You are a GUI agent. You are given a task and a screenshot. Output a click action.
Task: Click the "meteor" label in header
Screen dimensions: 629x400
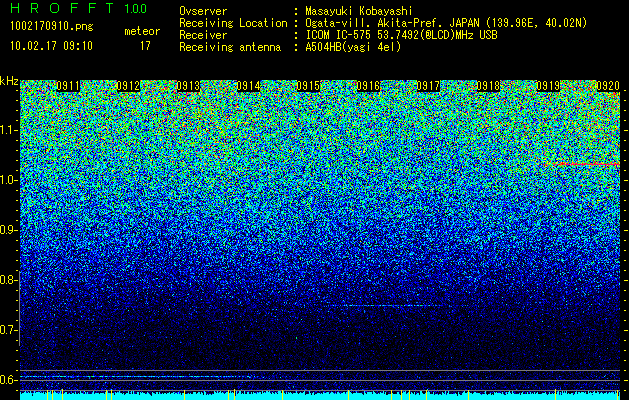(x=142, y=31)
